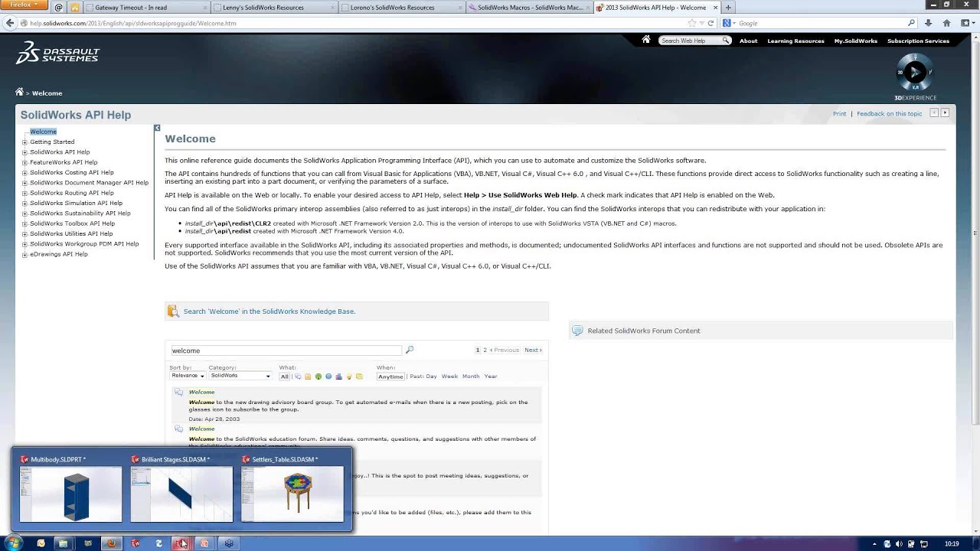Filter by the green circle content icon

318,377
